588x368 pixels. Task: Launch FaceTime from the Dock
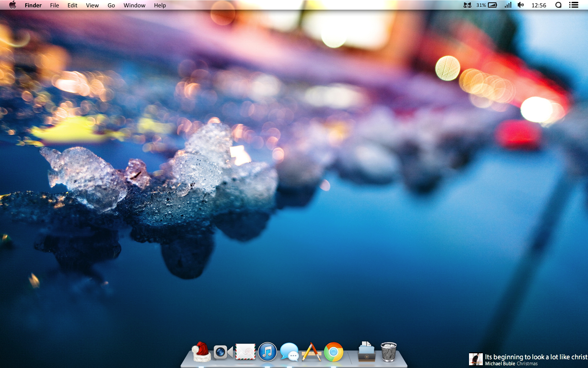223,352
